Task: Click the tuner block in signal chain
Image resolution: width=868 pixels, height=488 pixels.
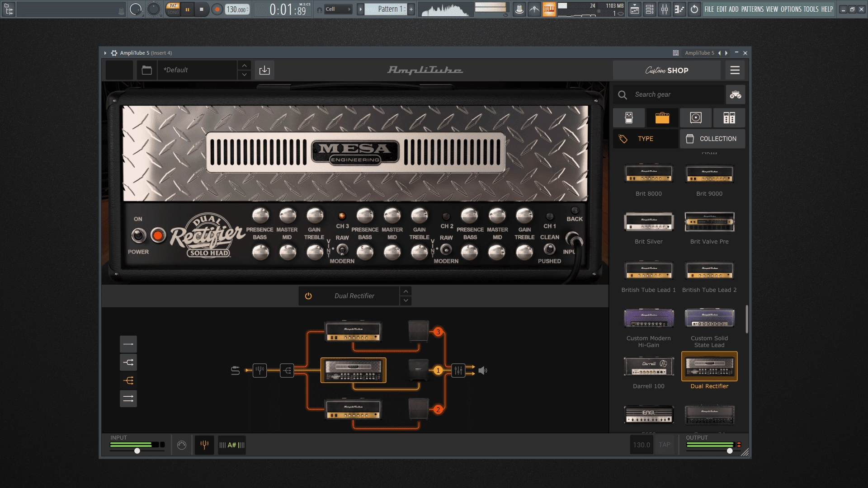Action: [x=259, y=371]
